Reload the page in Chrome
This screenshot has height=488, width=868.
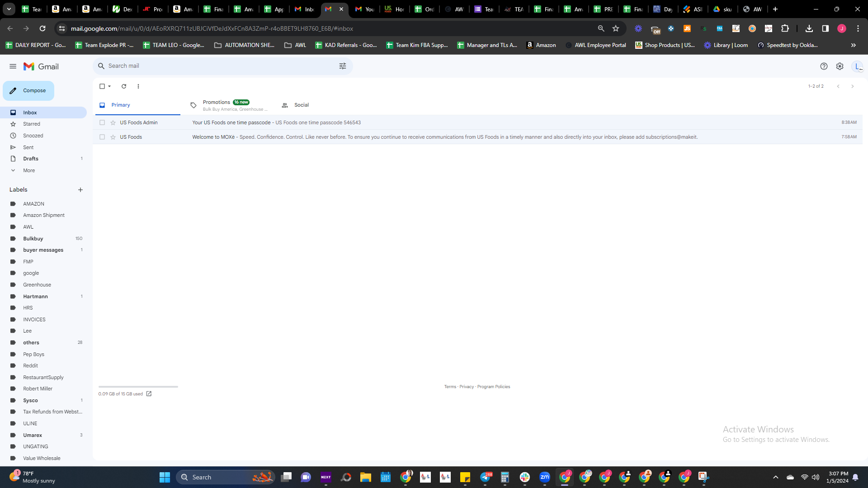tap(42, 28)
